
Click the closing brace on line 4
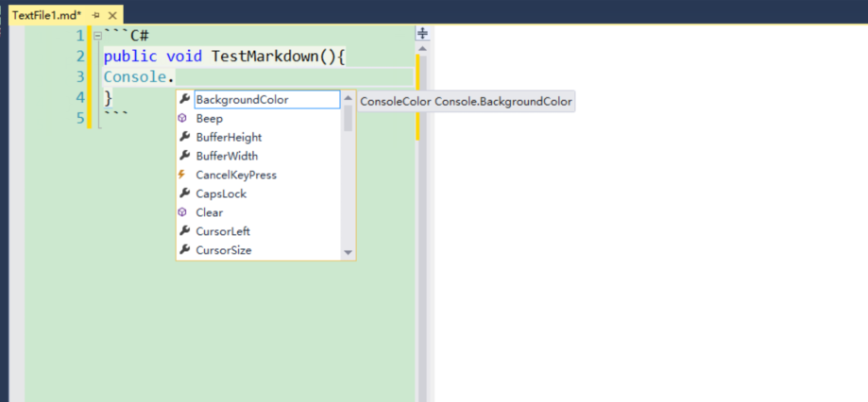click(x=109, y=98)
